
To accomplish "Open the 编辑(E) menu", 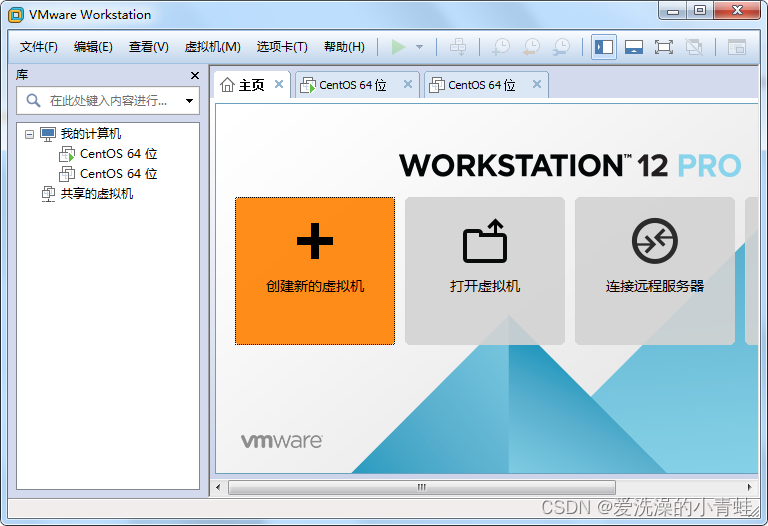I will pyautogui.click(x=93, y=47).
